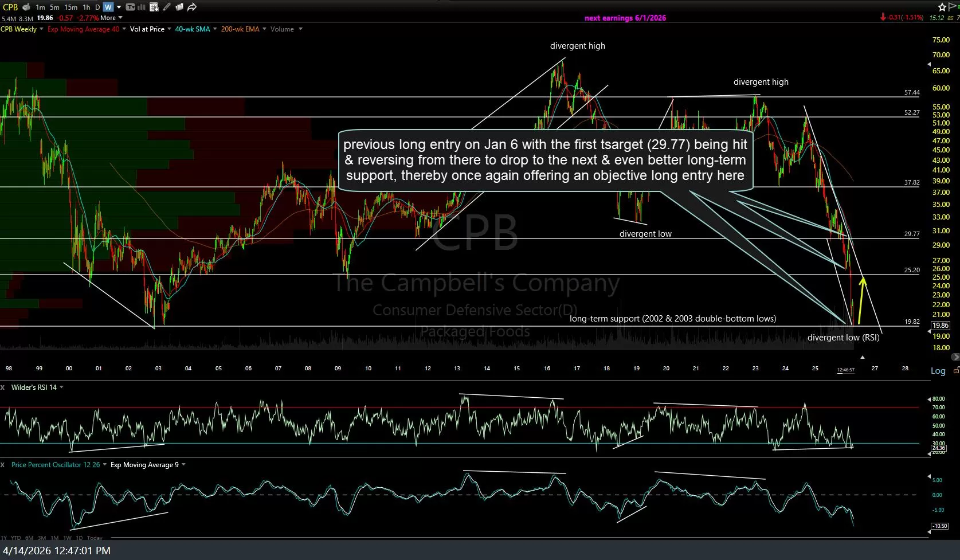The height and width of the screenshot is (560, 960).
Task: Switch to the 15m timeframe
Action: point(71,7)
